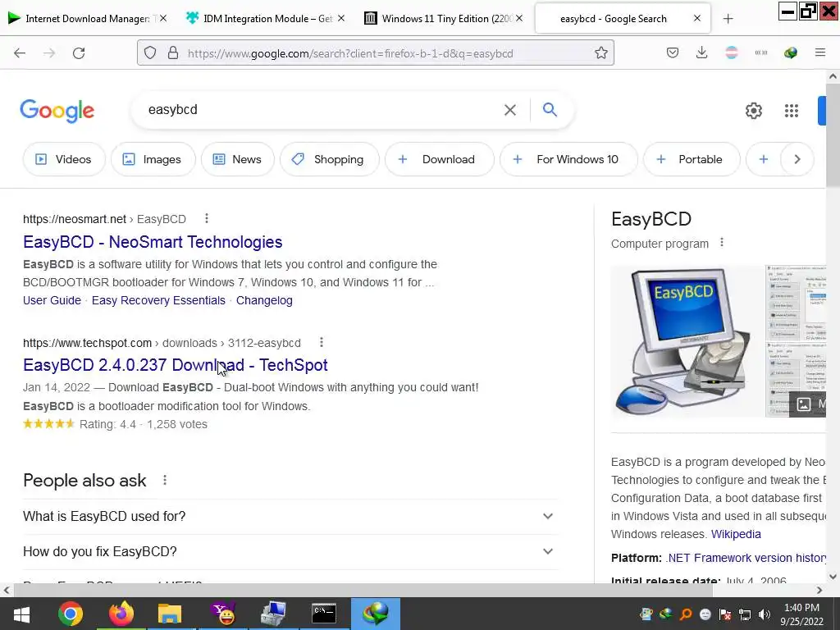Click the taskbar clock showing 1:40 PM
This screenshot has width=840, height=630.
[801, 614]
